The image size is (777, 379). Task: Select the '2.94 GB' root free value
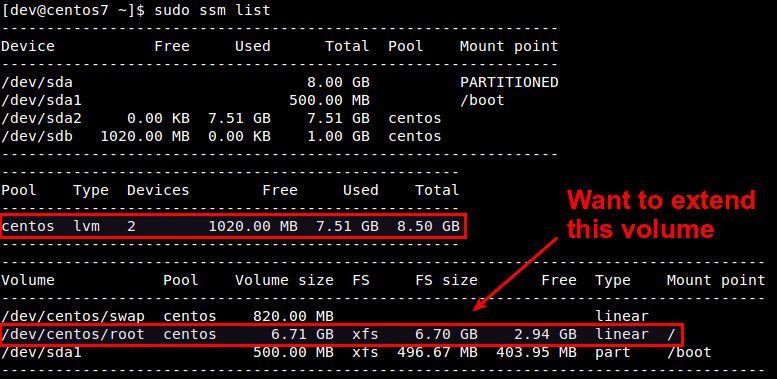(546, 334)
